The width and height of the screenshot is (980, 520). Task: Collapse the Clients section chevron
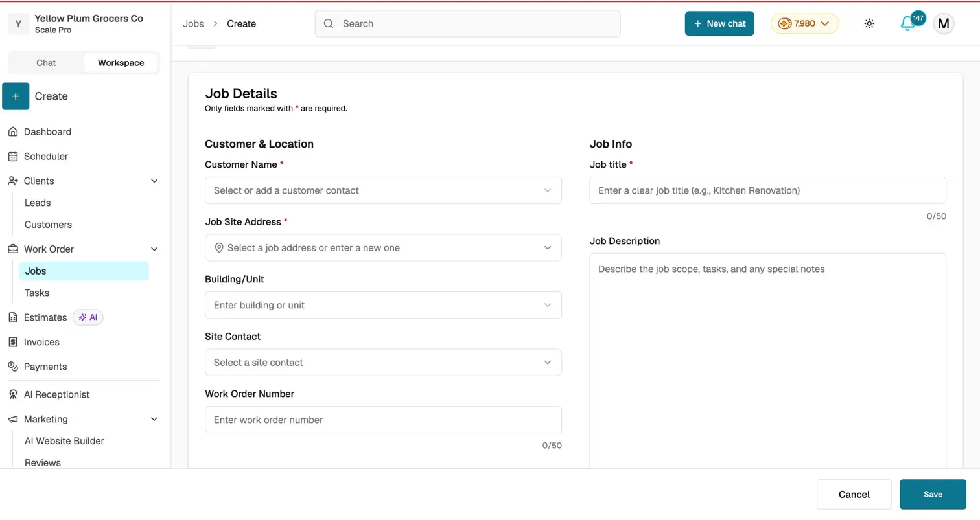(154, 181)
